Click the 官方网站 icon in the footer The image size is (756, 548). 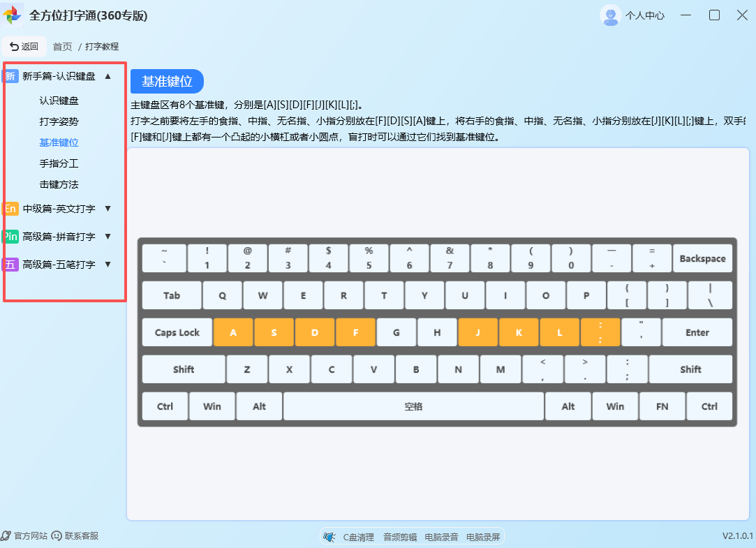[6, 535]
